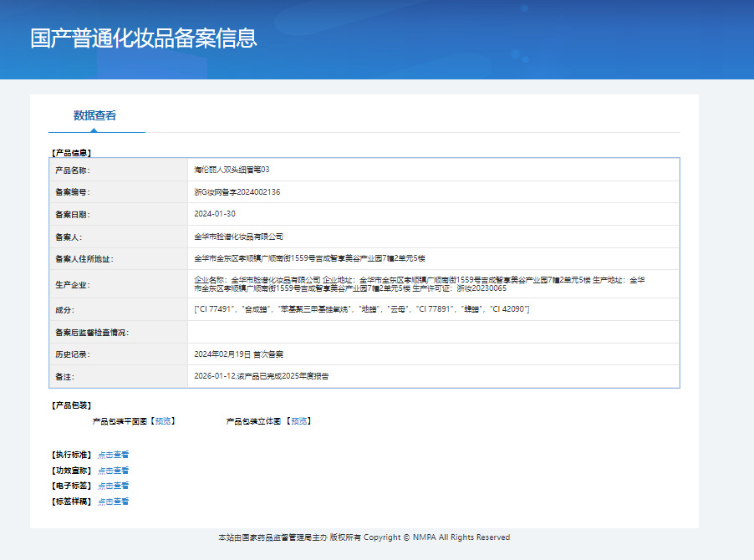Click the 备案日期 row label
754x560 pixels.
click(x=73, y=214)
